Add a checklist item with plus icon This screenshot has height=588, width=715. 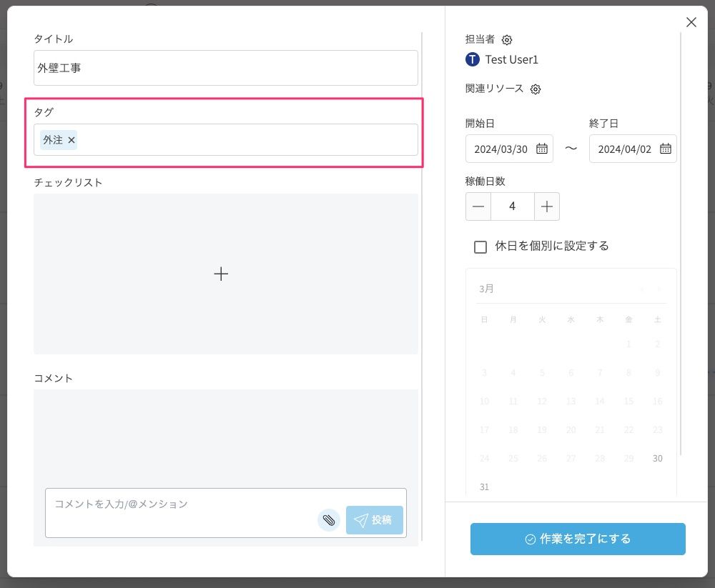(221, 274)
